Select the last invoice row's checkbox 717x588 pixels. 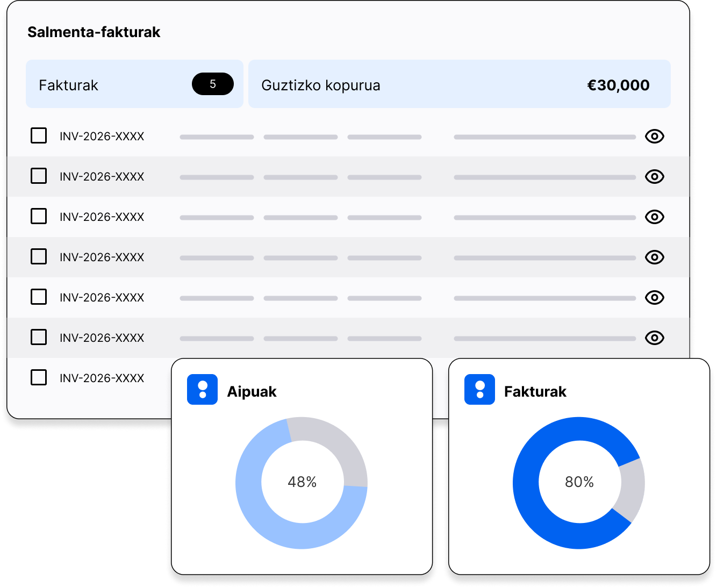click(x=39, y=377)
